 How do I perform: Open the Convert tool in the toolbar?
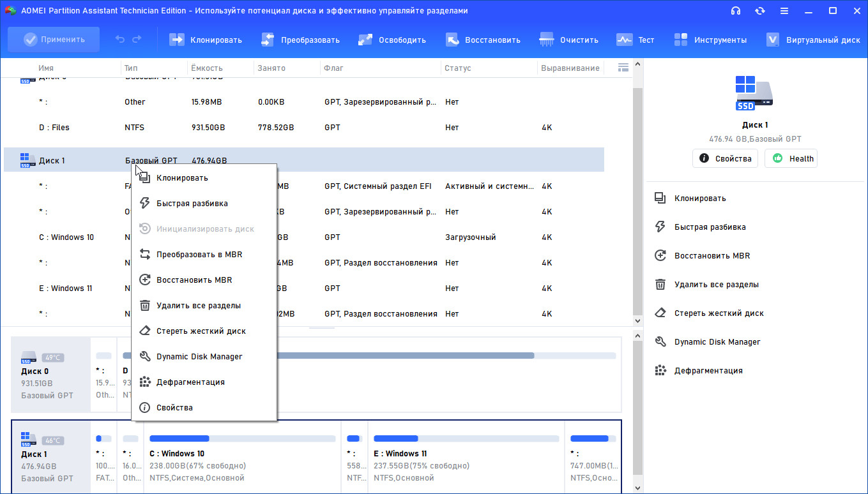(x=268, y=40)
